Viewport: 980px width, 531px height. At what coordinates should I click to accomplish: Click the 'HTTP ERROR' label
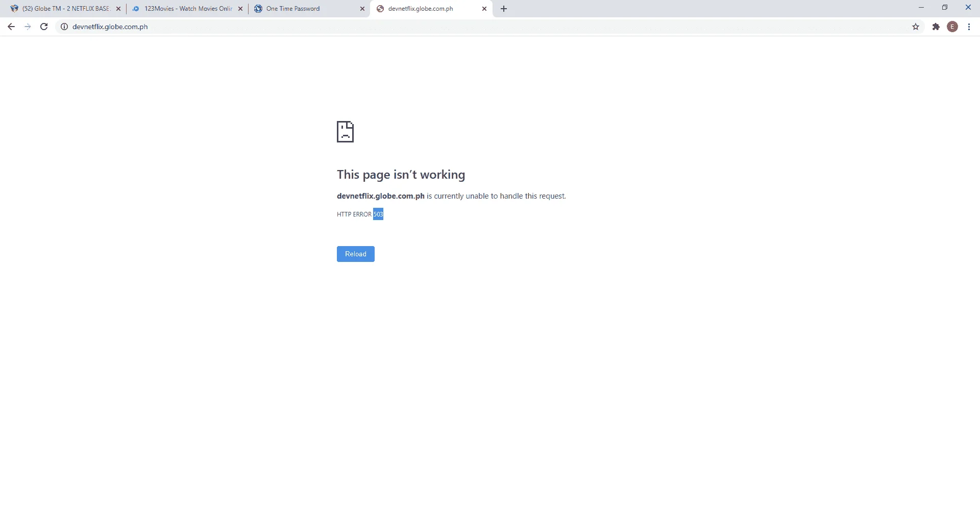354,214
